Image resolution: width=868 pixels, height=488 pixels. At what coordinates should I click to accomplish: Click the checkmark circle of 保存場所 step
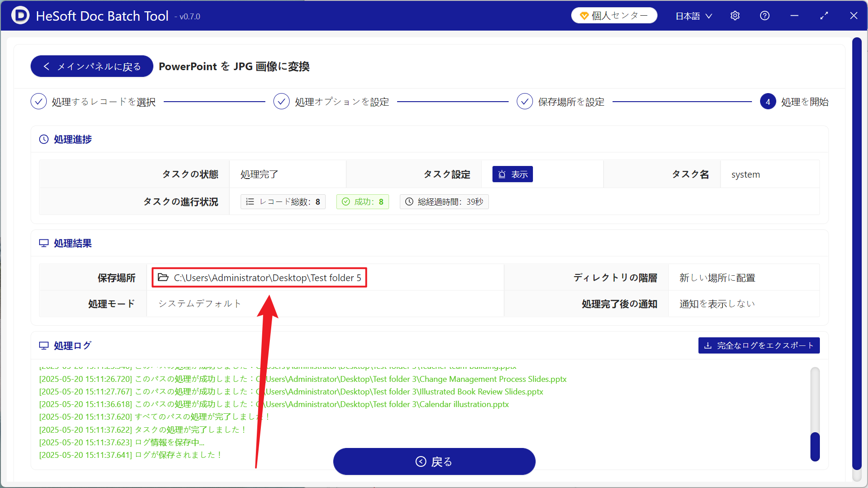click(x=525, y=102)
